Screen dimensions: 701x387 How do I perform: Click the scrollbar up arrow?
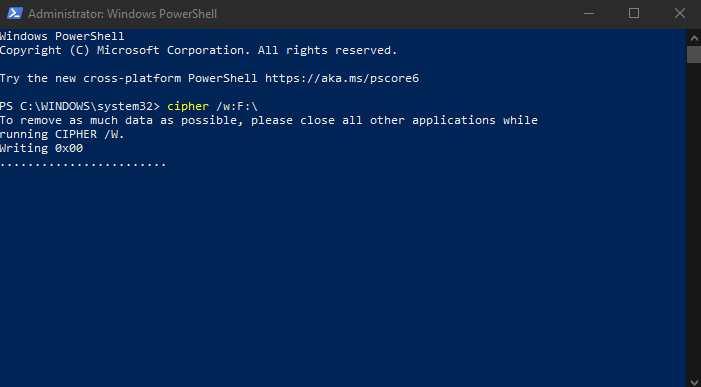pos(694,38)
